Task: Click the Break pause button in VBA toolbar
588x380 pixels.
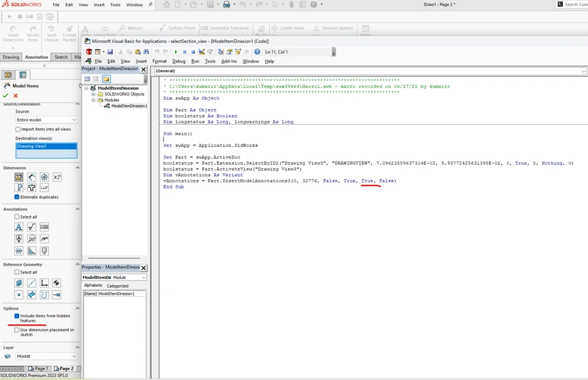Action: (184, 52)
